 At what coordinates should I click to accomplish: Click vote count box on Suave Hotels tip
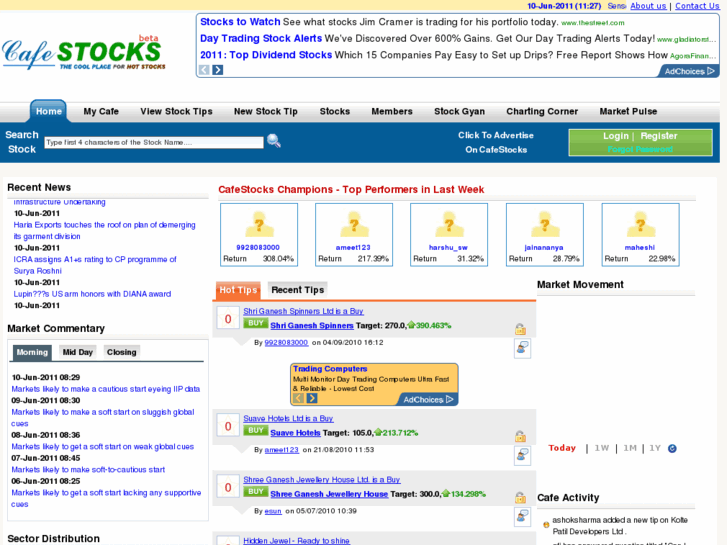click(x=228, y=426)
